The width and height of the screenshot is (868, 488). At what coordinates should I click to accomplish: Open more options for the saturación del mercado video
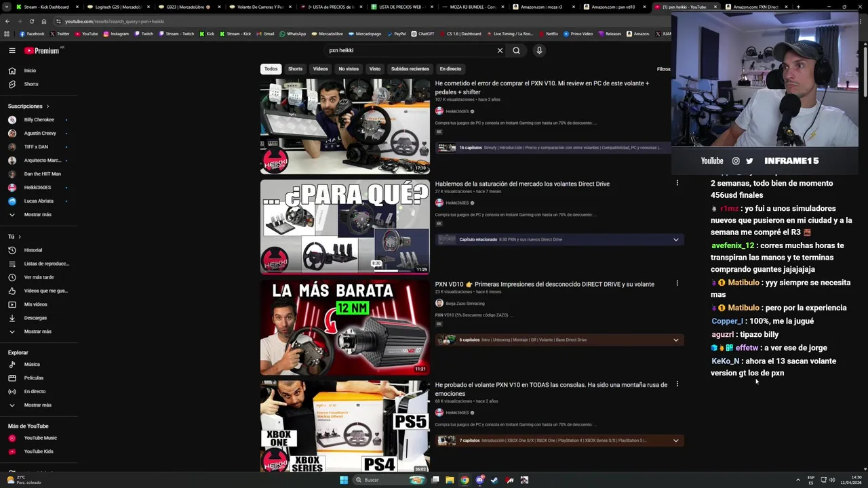pyautogui.click(x=677, y=183)
